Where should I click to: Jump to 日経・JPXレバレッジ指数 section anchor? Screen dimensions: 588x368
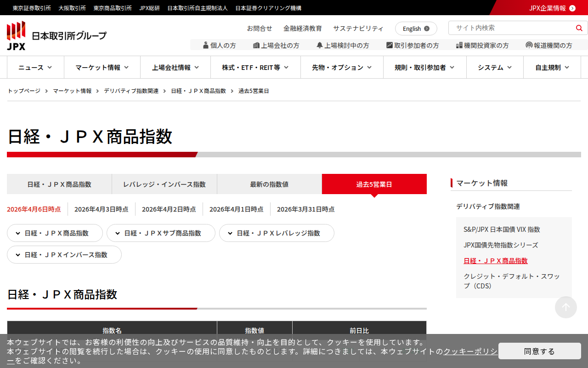277,233
